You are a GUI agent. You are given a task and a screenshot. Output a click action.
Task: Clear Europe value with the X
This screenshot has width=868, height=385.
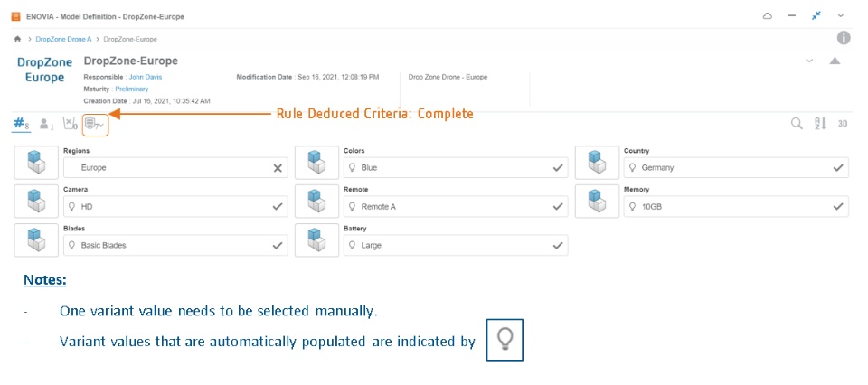click(x=278, y=168)
